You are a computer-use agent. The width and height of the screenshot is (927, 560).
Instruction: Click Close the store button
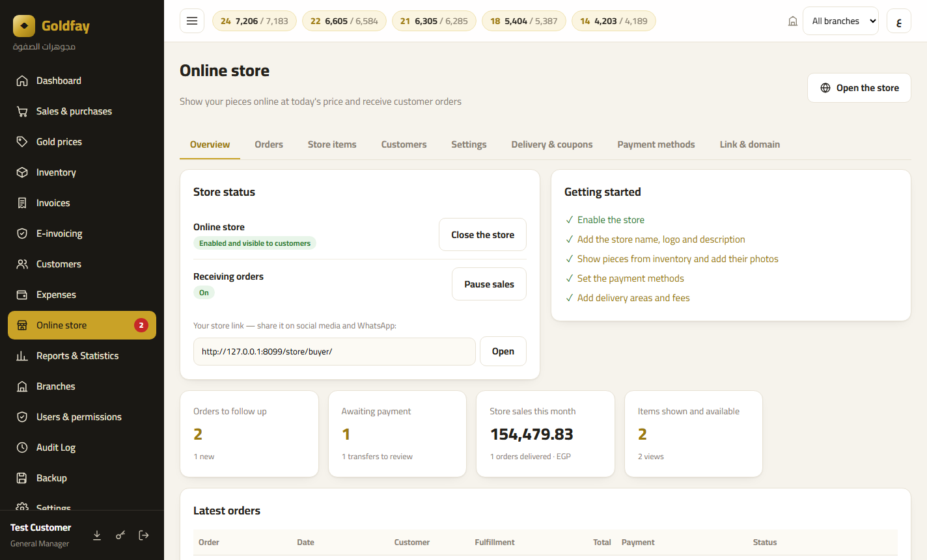482,235
